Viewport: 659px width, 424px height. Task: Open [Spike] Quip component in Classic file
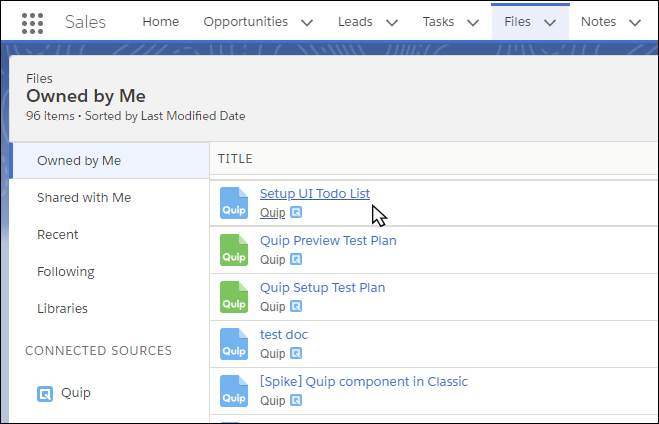point(364,382)
